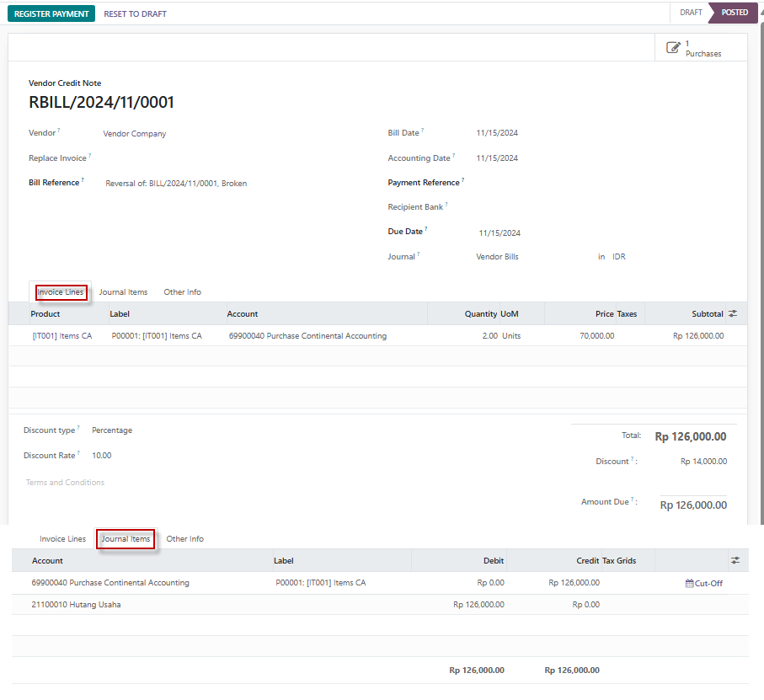
Task: Click the 69900040 account in Invoice Lines row
Action: 307,336
